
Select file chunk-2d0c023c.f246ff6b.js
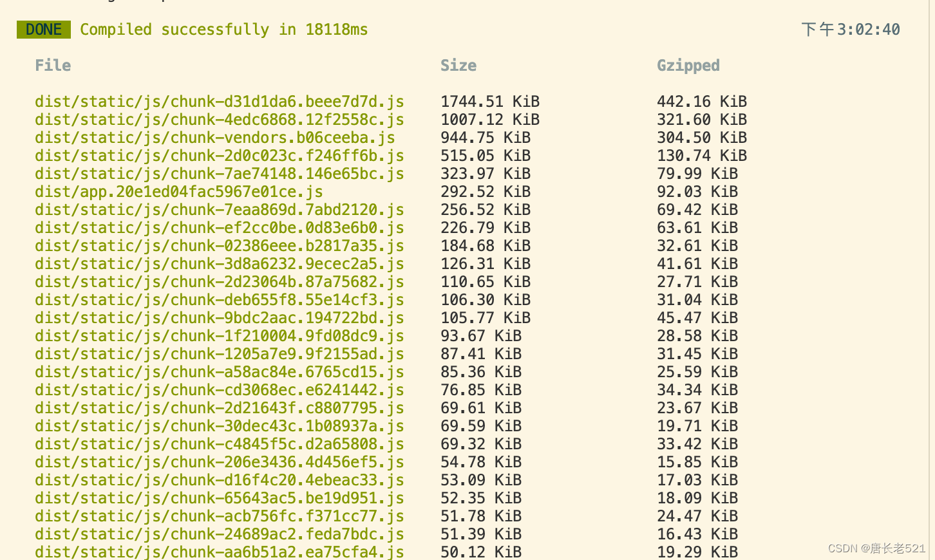pos(220,156)
